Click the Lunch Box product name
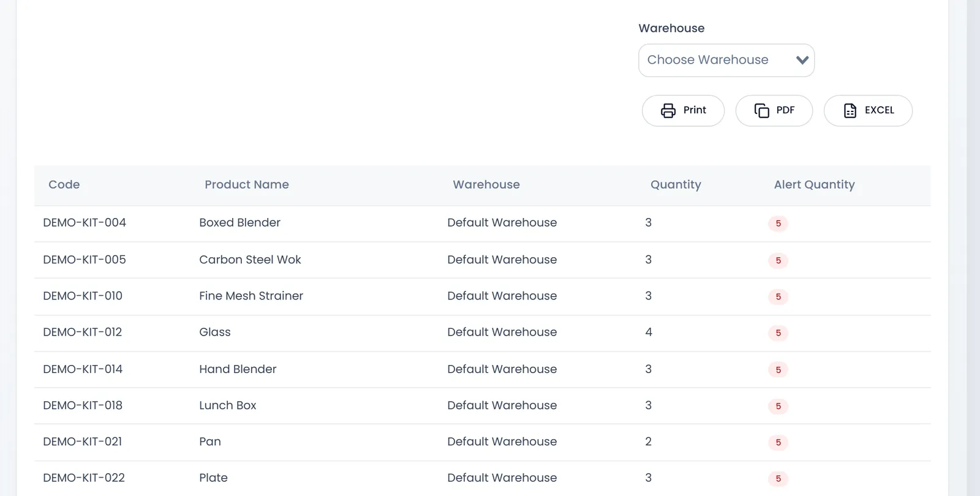The height and width of the screenshot is (496, 980). [228, 405]
